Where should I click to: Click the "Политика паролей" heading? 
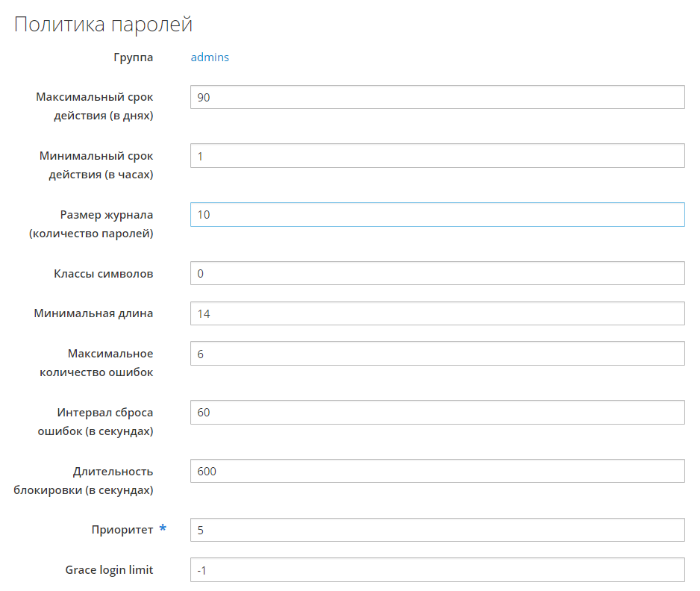tap(104, 25)
